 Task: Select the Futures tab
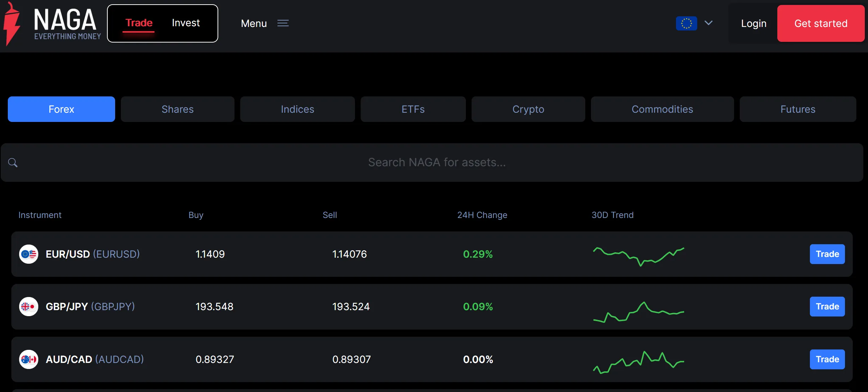[798, 109]
